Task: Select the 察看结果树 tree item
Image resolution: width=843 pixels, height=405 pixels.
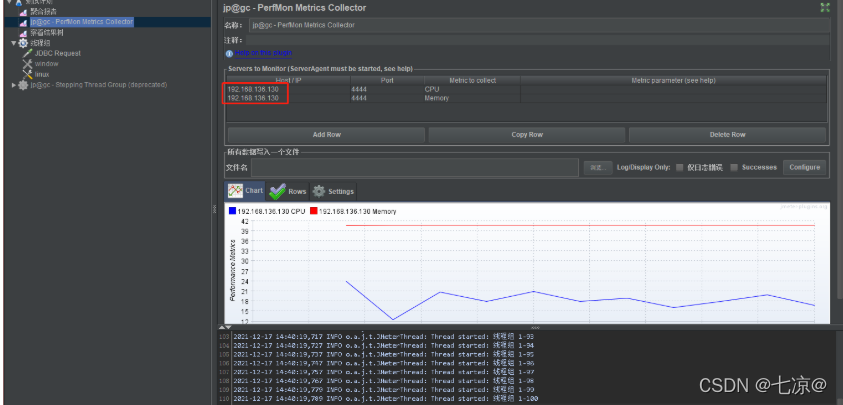Action: coord(47,32)
